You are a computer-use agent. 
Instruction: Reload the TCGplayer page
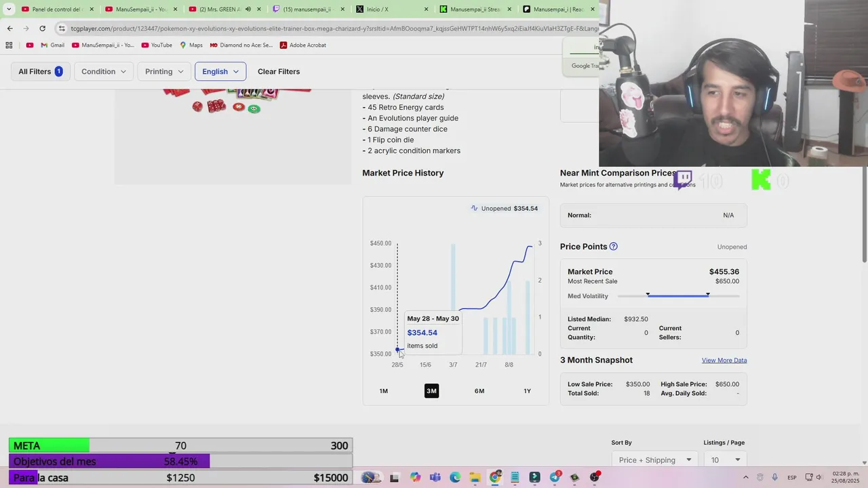(42, 28)
